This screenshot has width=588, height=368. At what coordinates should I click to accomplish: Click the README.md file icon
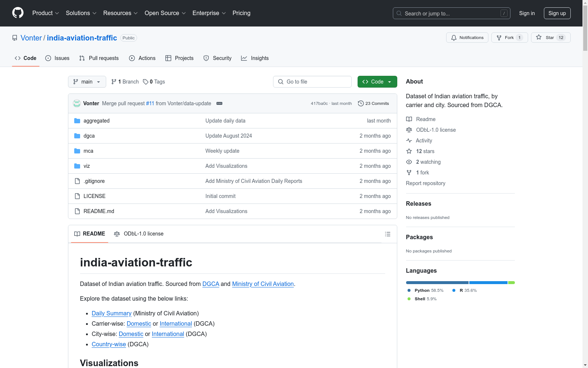(77, 211)
